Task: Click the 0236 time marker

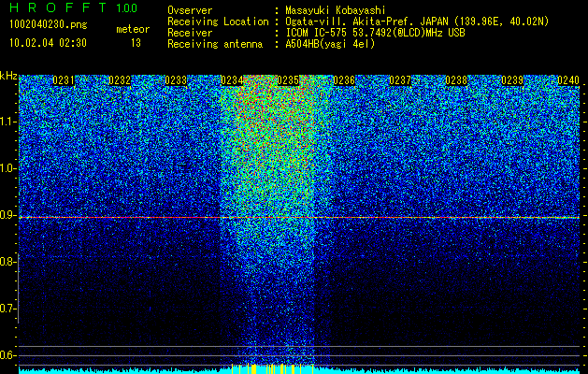Action: [x=344, y=80]
